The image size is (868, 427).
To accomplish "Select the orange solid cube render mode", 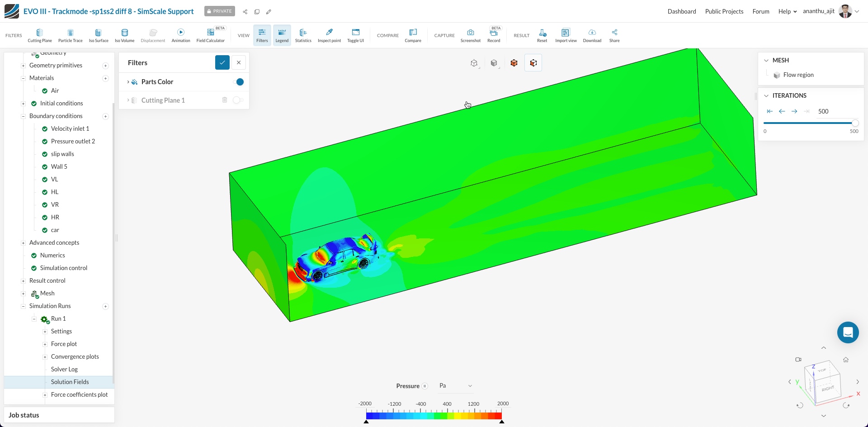I will pos(514,63).
